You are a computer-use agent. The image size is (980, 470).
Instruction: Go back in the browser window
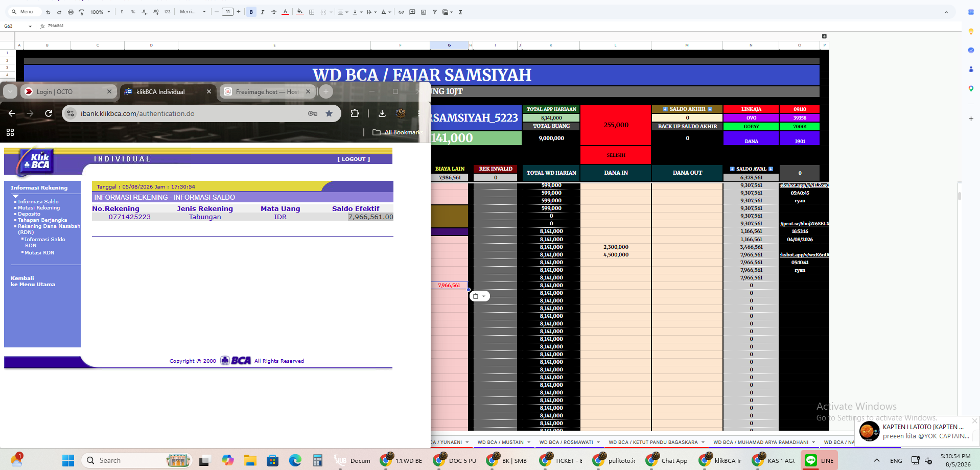click(x=12, y=113)
